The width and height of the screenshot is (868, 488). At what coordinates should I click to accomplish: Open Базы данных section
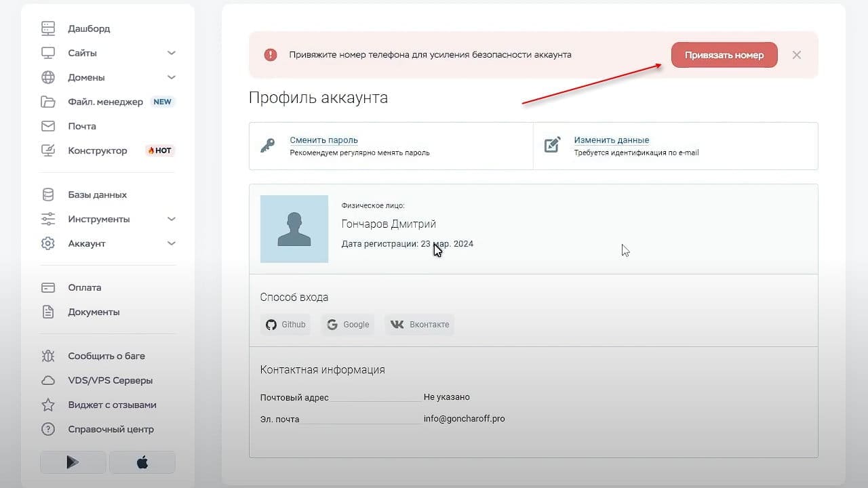pos(97,195)
